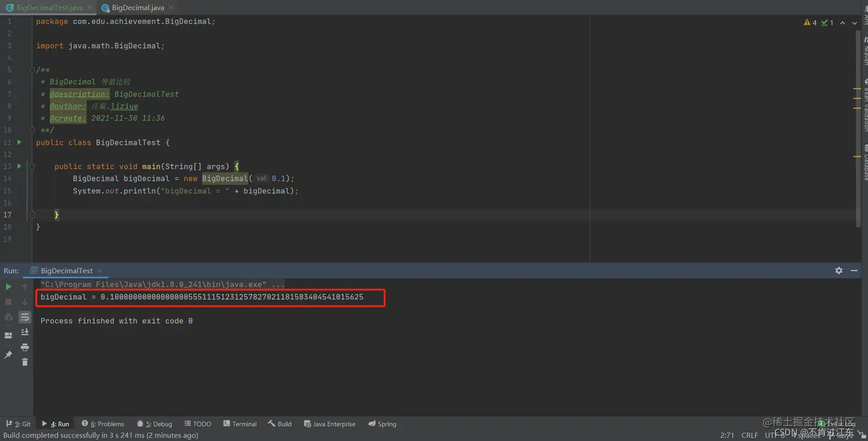Open the Terminal tool window
The height and width of the screenshot is (441, 868).
tap(240, 424)
